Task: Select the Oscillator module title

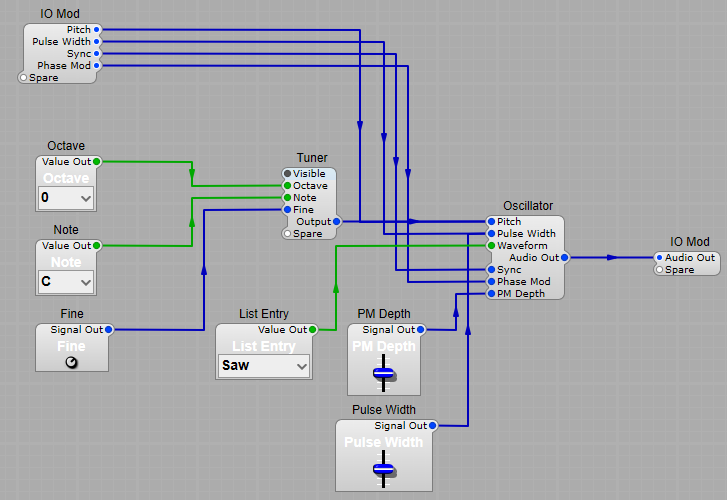Action: point(528,206)
